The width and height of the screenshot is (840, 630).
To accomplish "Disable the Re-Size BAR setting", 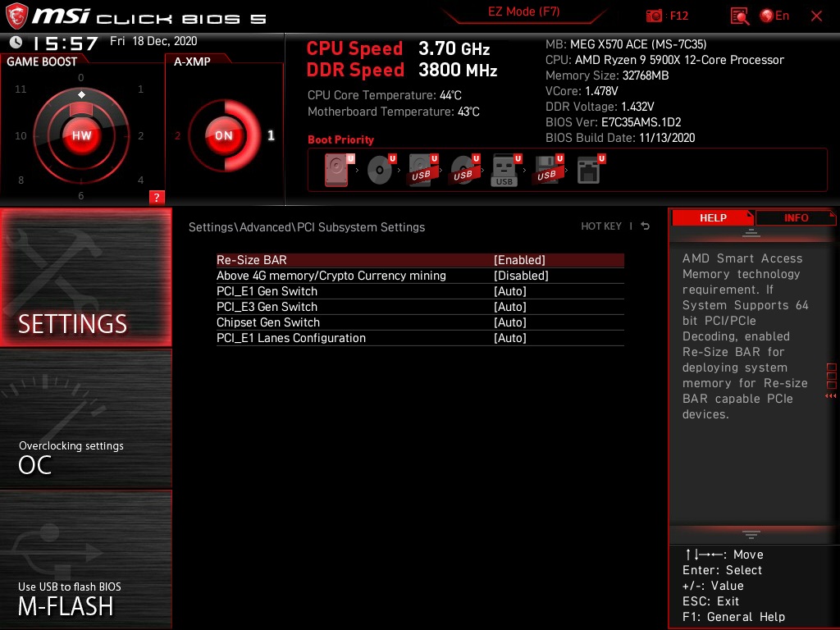I will click(x=521, y=259).
